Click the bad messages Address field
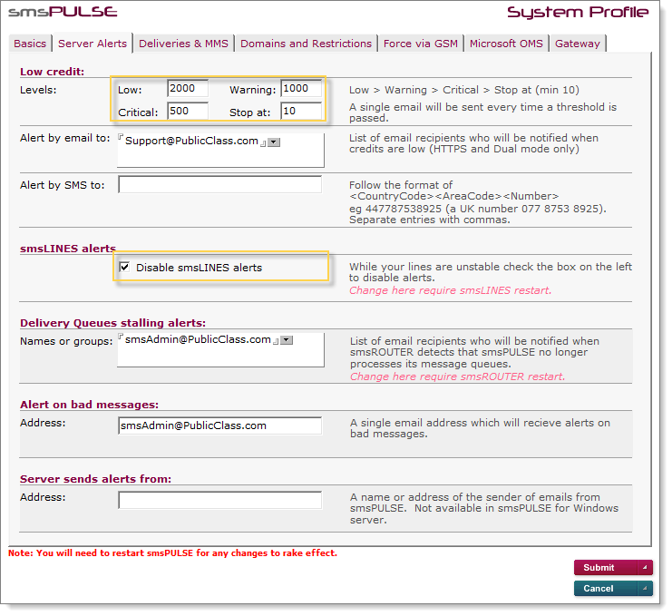This screenshot has width=672, height=616. pos(219,425)
